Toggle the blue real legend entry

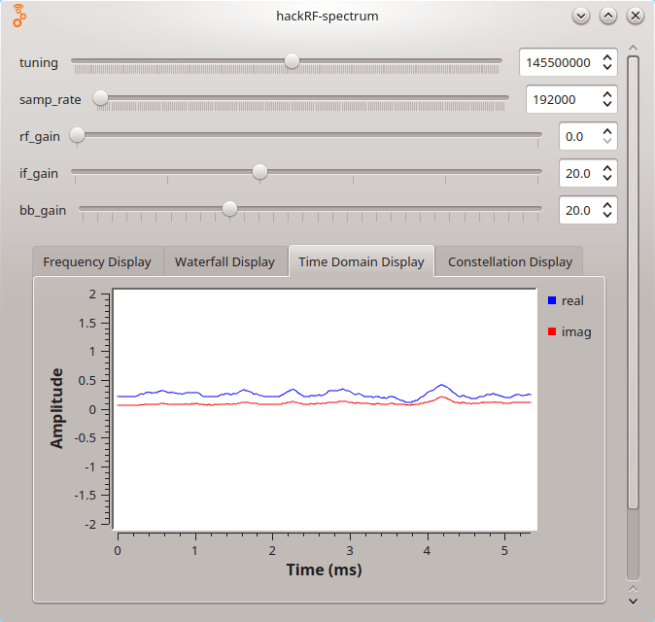tap(565, 300)
